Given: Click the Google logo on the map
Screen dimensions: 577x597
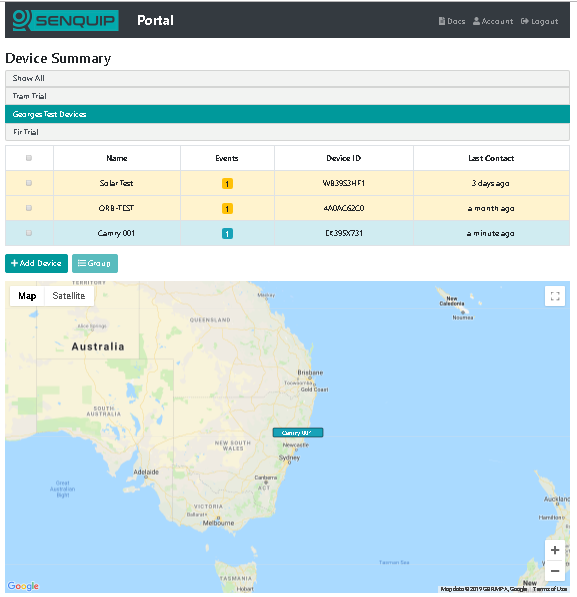Looking at the screenshot, I should click(23, 586).
